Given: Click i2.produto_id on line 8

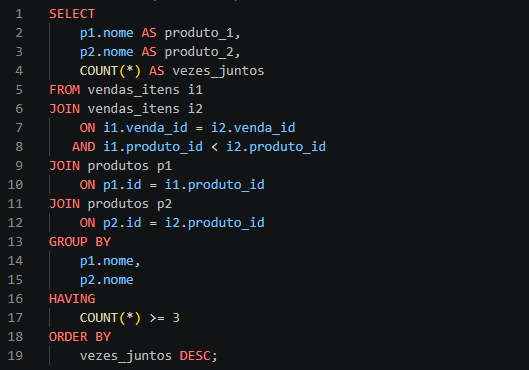Looking at the screenshot, I should pos(276,147).
